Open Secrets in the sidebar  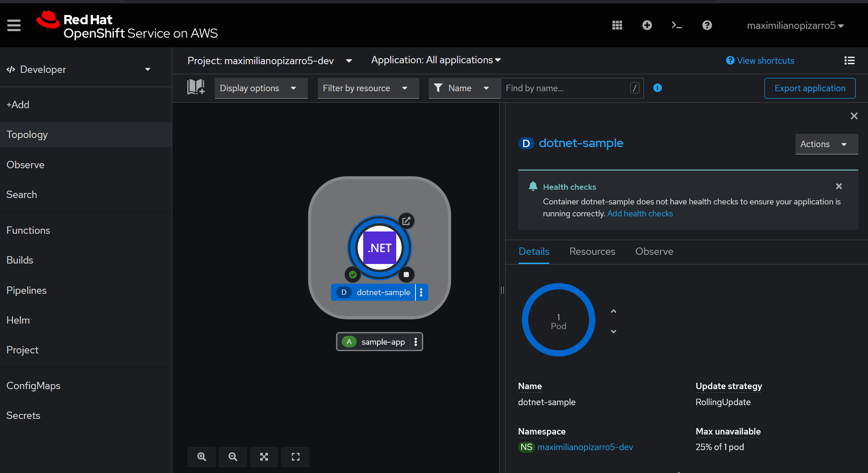point(86,415)
